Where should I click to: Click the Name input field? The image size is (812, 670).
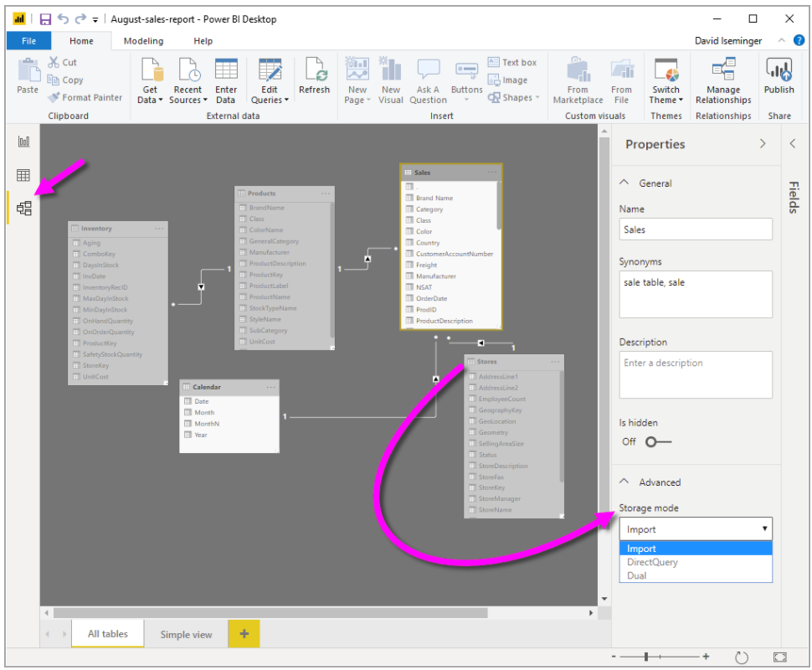696,229
